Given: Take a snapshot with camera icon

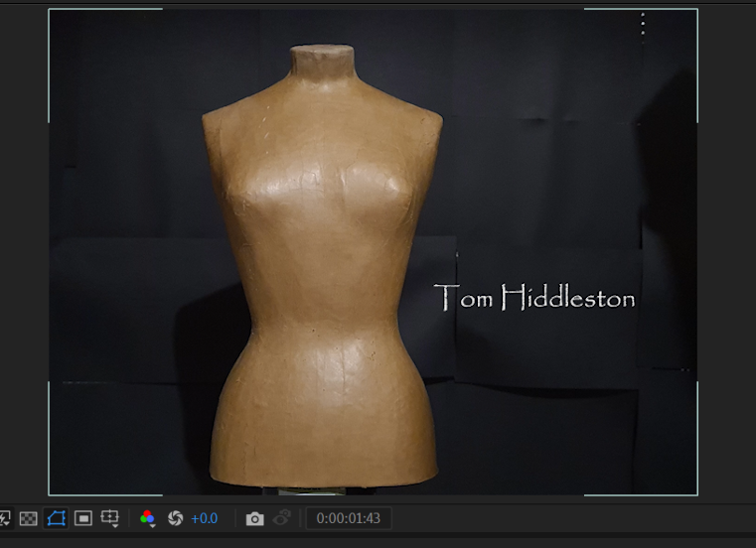Looking at the screenshot, I should [254, 519].
